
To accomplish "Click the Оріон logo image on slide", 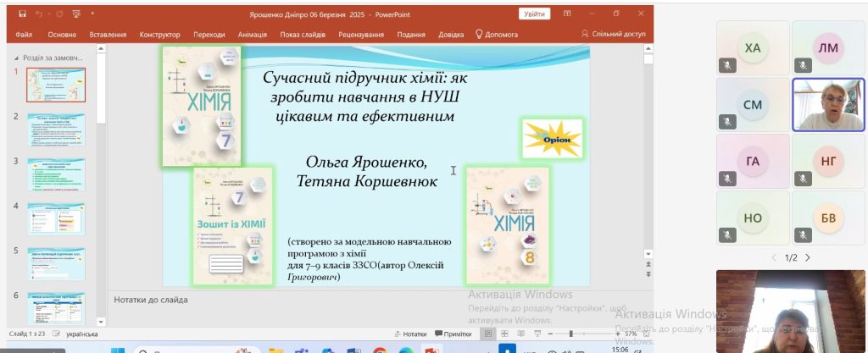I will pyautogui.click(x=553, y=139).
